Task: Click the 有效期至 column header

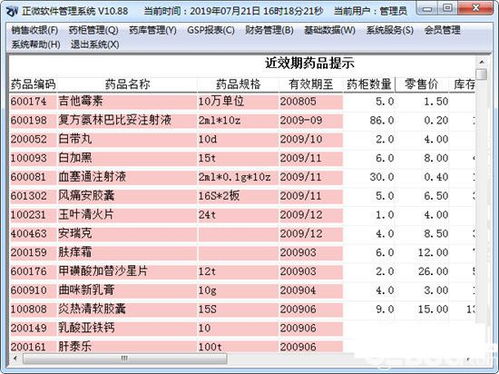Action: coord(311,84)
